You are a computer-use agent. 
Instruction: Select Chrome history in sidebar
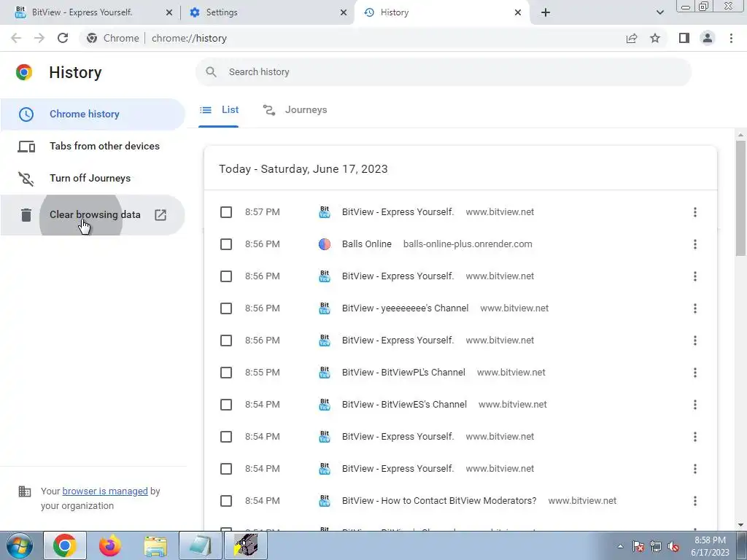point(93,114)
